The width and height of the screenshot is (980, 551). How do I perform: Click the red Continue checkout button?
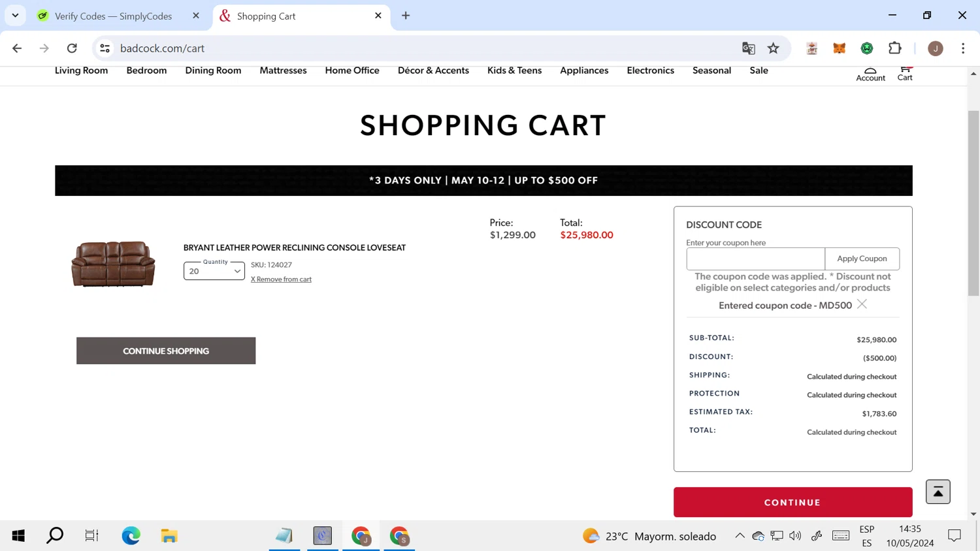tap(792, 502)
